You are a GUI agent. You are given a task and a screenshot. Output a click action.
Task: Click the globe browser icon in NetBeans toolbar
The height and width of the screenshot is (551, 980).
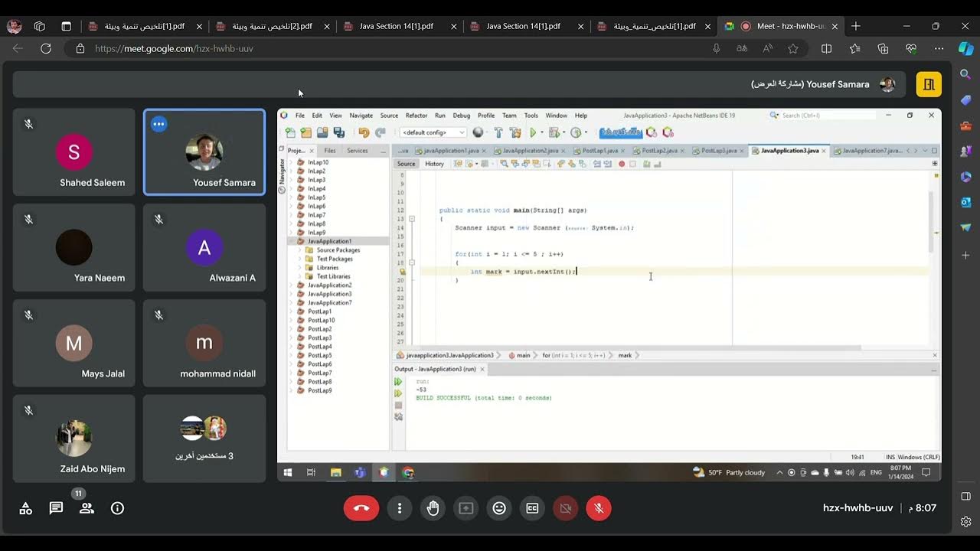pos(479,132)
